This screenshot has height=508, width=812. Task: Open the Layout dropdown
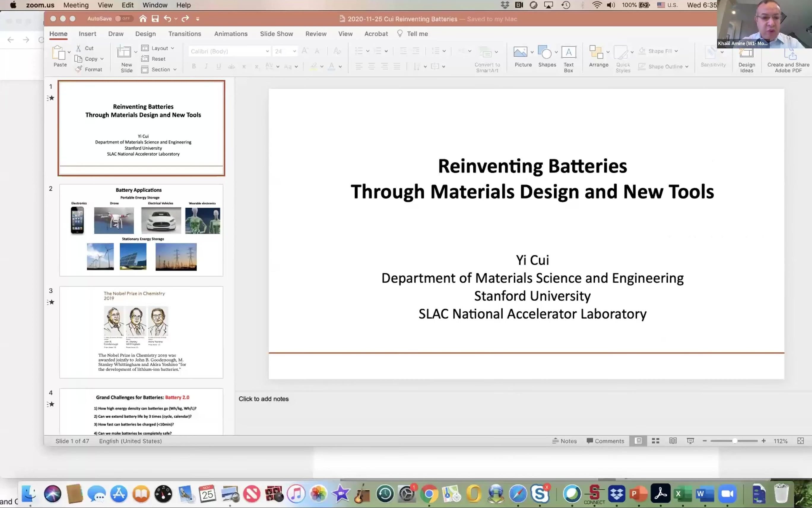[x=158, y=48]
